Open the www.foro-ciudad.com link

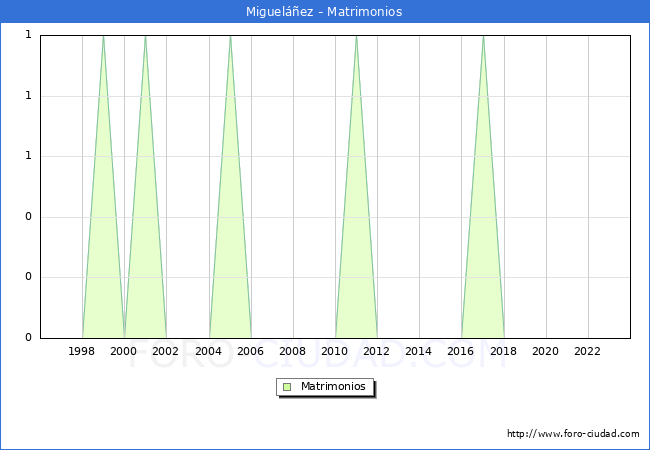573,434
